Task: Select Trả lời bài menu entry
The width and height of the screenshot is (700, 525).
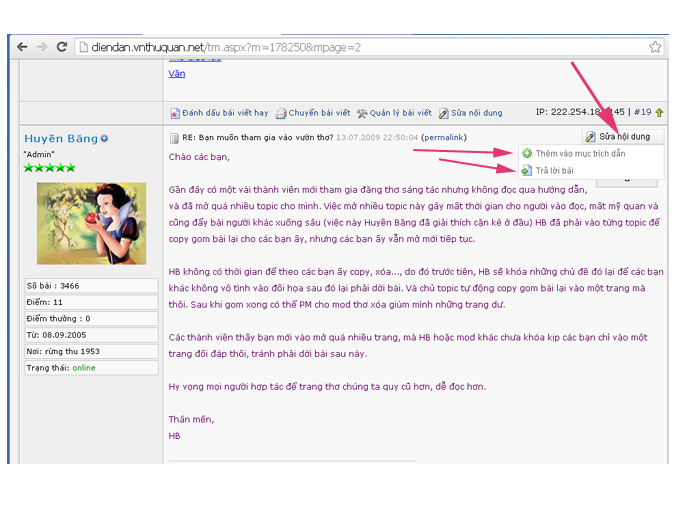Action: tap(591, 171)
